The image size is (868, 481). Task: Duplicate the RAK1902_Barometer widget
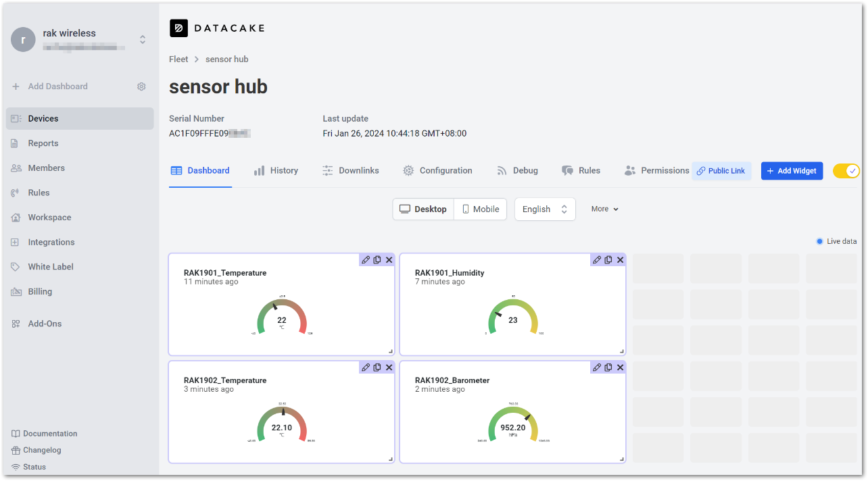(608, 367)
